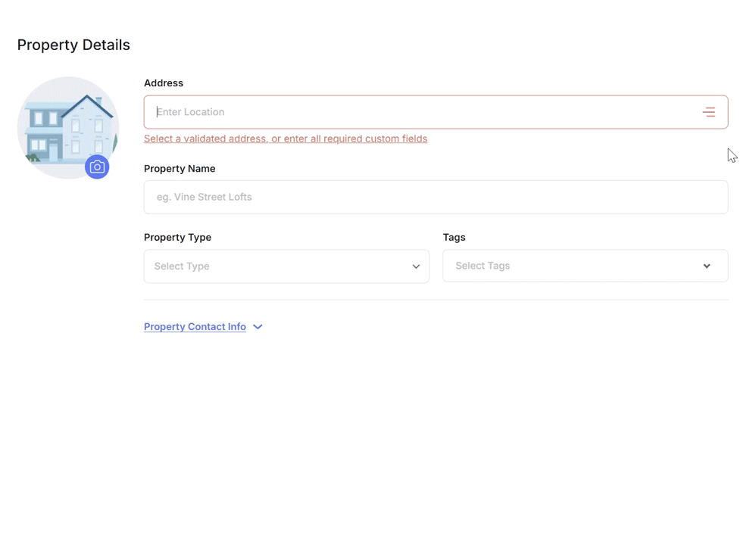The height and width of the screenshot is (545, 756).
Task: Click the validated address error message link
Action: [286, 139]
